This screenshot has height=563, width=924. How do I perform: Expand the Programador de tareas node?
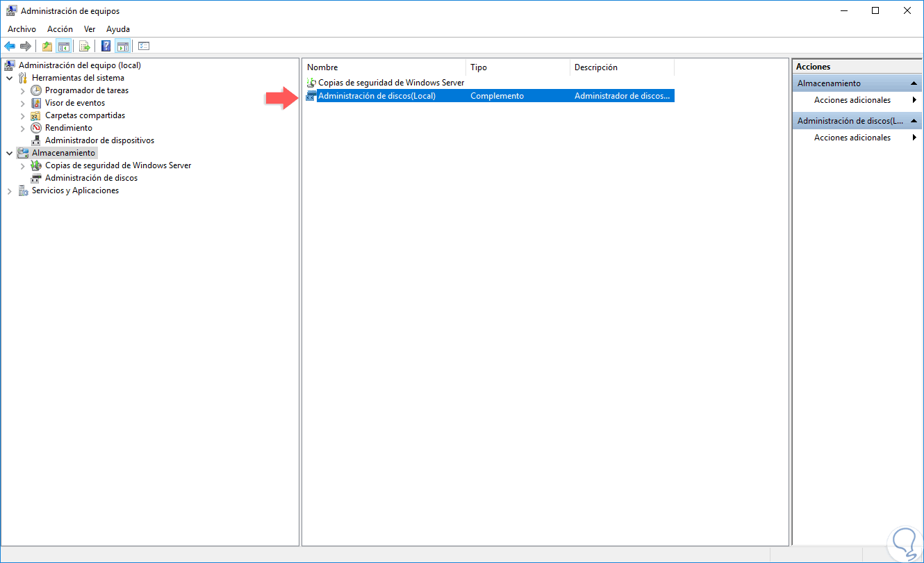pyautogui.click(x=23, y=90)
